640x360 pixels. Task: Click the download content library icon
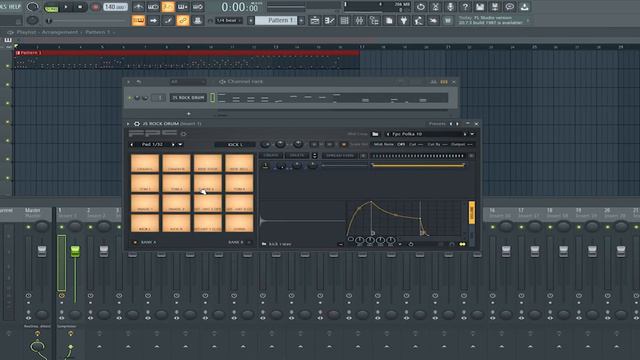coord(524,7)
